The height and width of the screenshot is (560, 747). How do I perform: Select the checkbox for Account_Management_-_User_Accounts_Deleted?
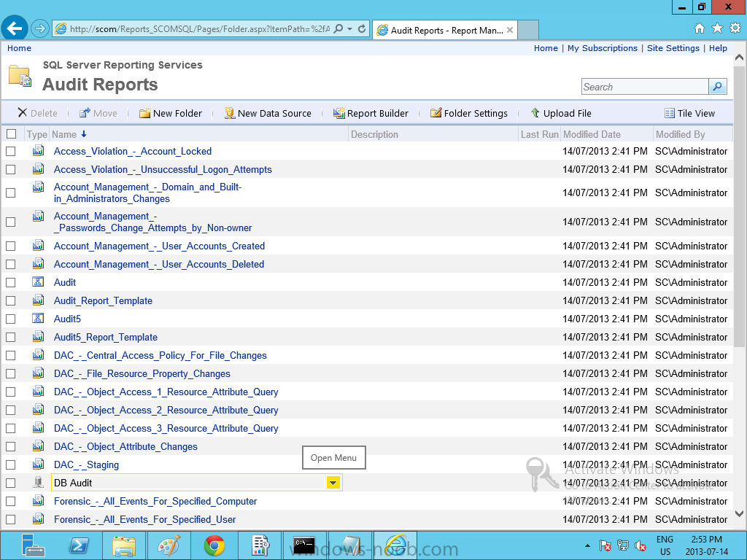[x=10, y=264]
